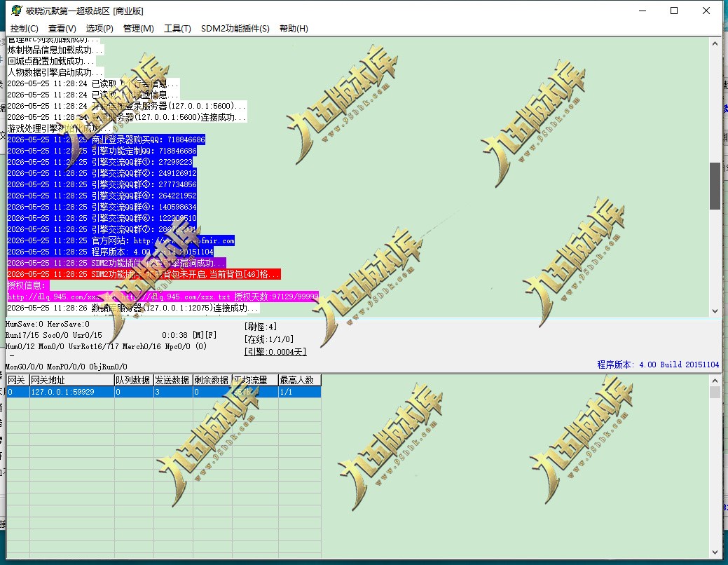Image resolution: width=728 pixels, height=565 pixels.
Task: Click the 授权信息: log line
Action: [28, 285]
